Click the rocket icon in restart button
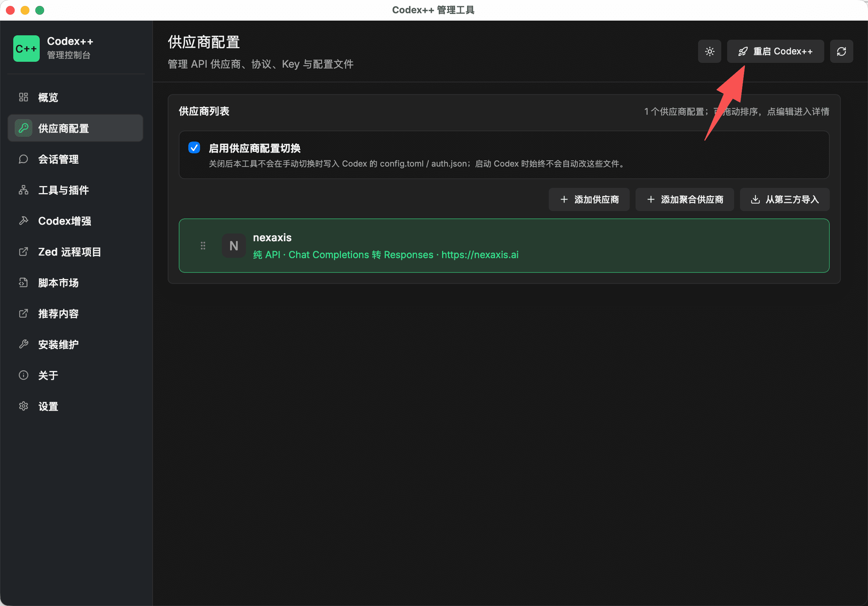 click(x=743, y=51)
